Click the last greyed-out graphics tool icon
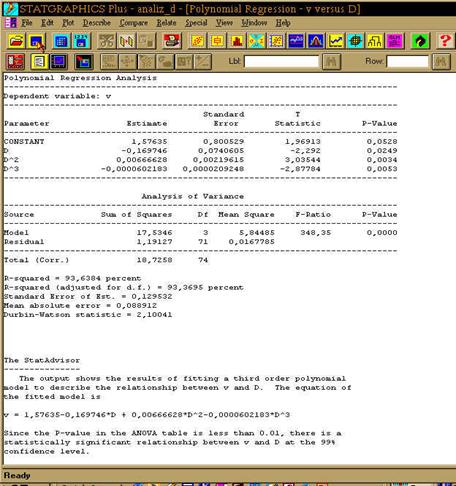Screen dimensions: 456x486 (203, 62)
